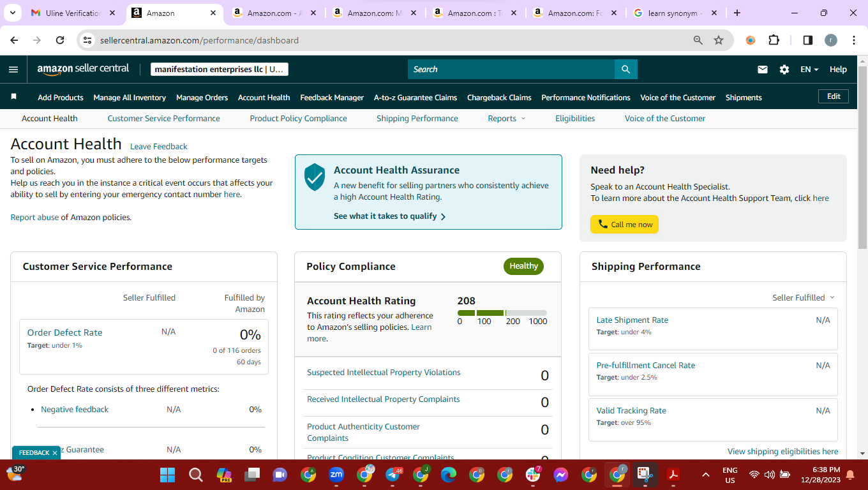
Task: Open the Late Shipment Rate link
Action: (632, 320)
